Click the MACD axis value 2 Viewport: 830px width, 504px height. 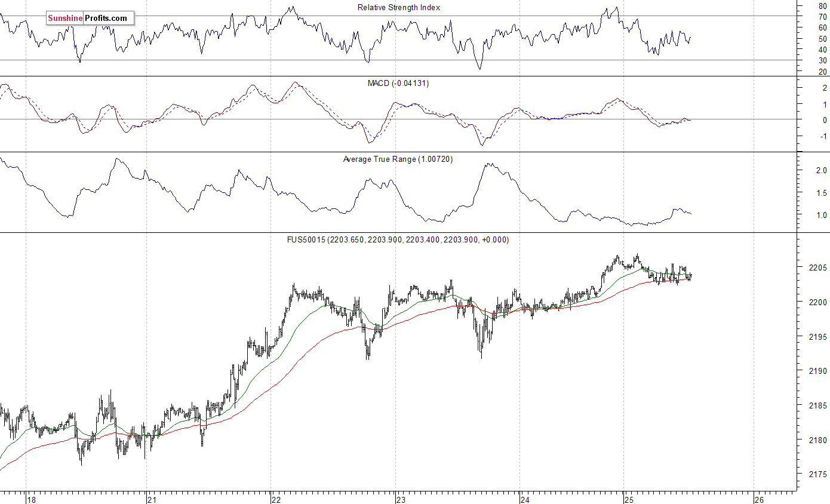pos(825,88)
